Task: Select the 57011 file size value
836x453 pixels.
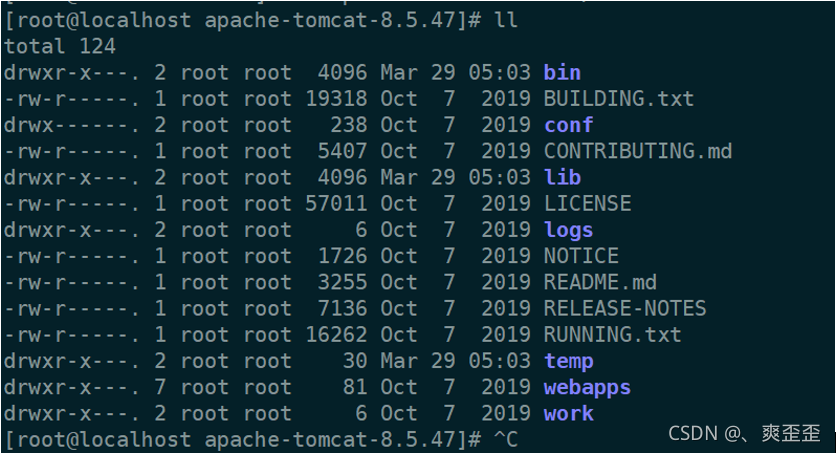Action: click(336, 203)
